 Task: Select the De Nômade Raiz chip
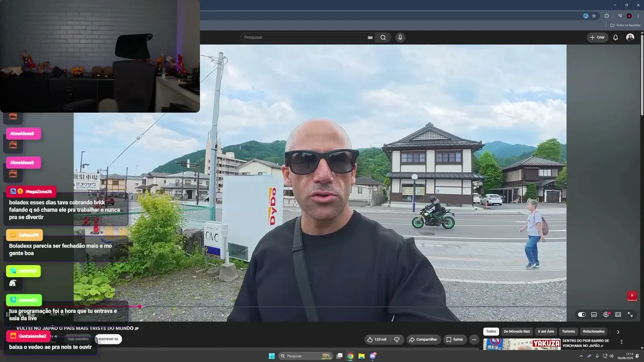(517, 331)
